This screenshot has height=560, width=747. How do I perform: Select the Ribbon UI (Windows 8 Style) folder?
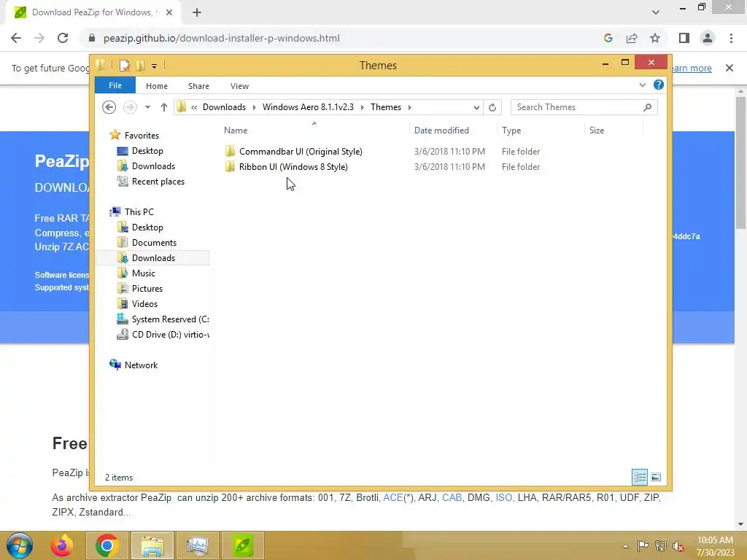[293, 167]
